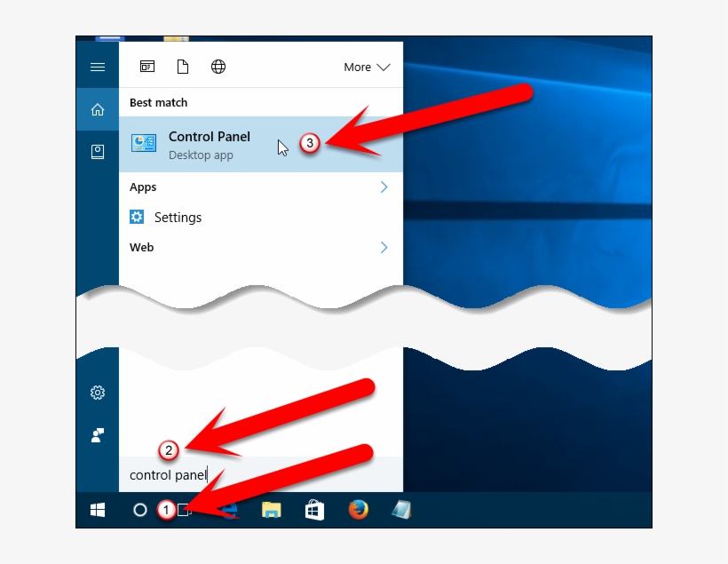Open the notepad icon on taskbar

pyautogui.click(x=401, y=510)
